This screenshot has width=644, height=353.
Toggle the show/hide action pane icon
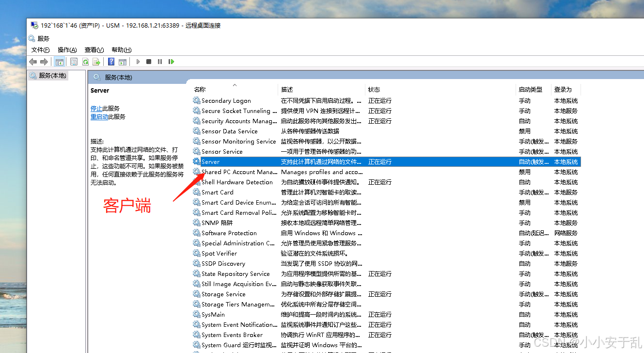pyautogui.click(x=123, y=62)
